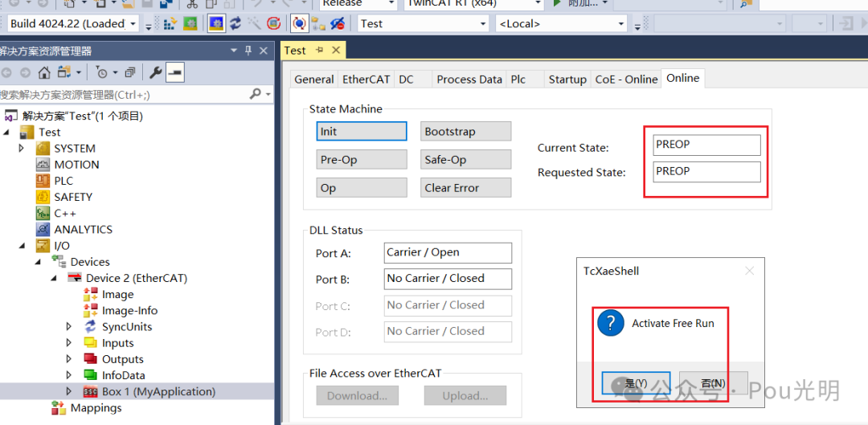This screenshot has height=425, width=868.
Task: Toggle the pin on the Test document tab
Action: 319,51
